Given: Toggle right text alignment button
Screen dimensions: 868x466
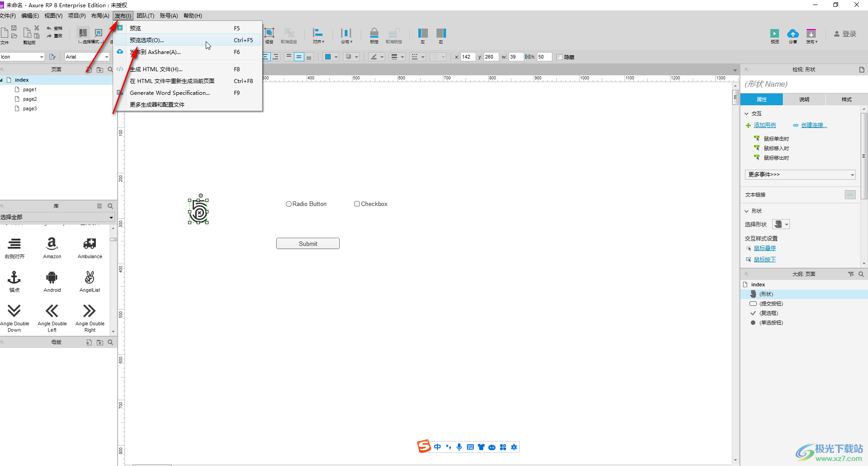Looking at the screenshot, I should [x=275, y=57].
